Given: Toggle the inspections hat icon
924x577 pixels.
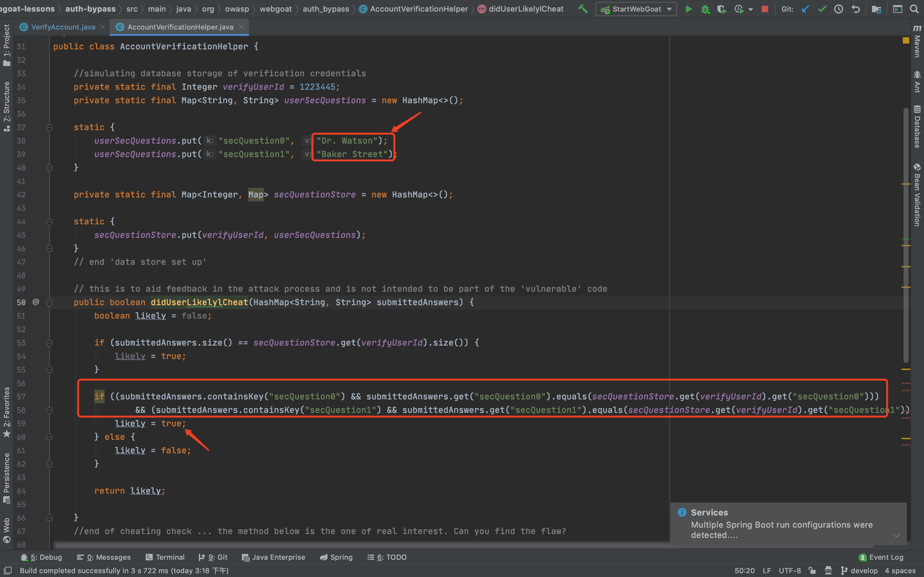Looking at the screenshot, I should [828, 571].
